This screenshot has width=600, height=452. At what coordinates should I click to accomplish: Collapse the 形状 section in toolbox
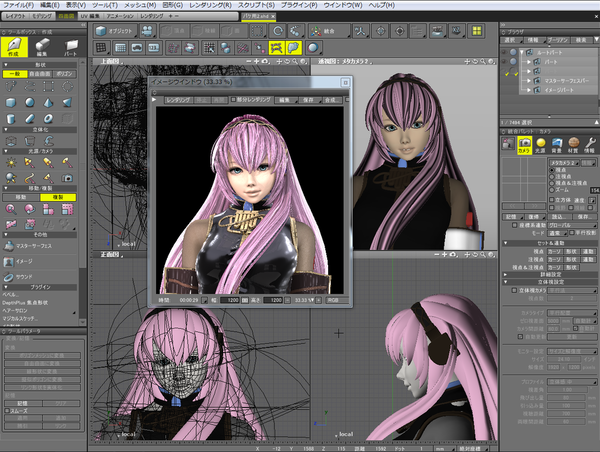(5, 64)
